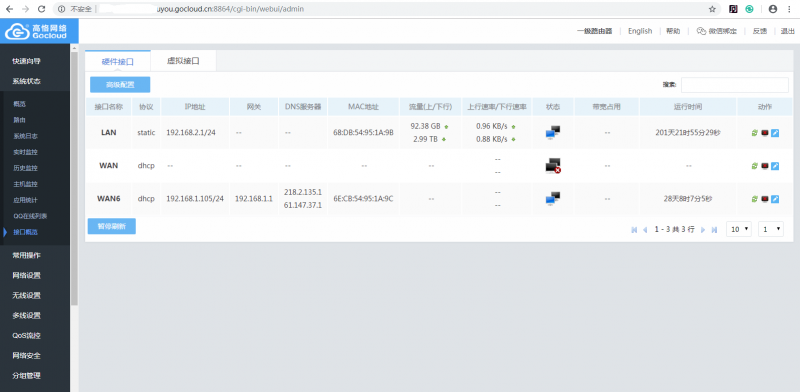The height and width of the screenshot is (392, 800).
Task: Open 主机监控 in the sidebar
Action: click(x=26, y=184)
